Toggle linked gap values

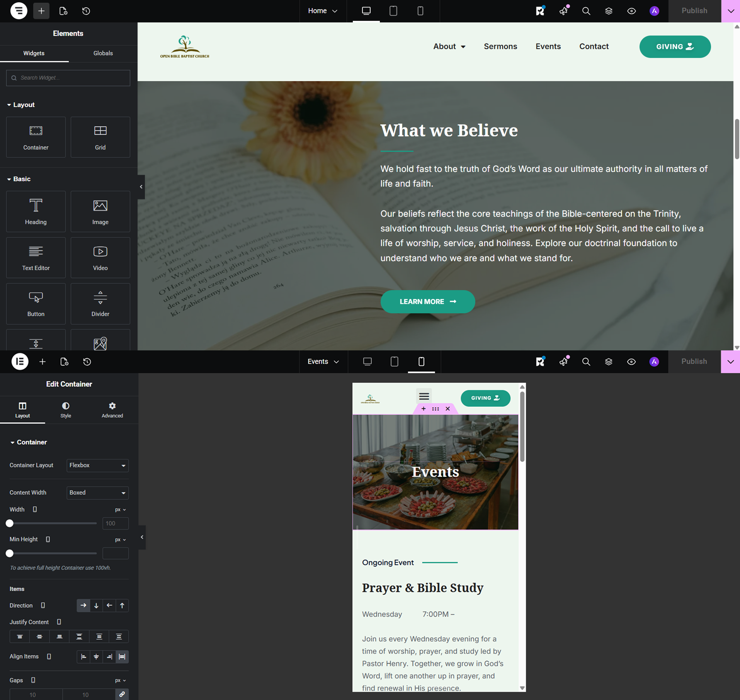coord(122,694)
